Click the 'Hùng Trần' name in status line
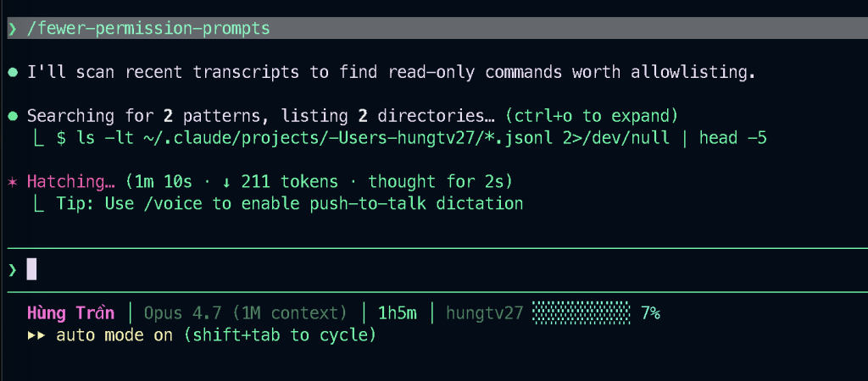 pyautogui.click(x=71, y=313)
